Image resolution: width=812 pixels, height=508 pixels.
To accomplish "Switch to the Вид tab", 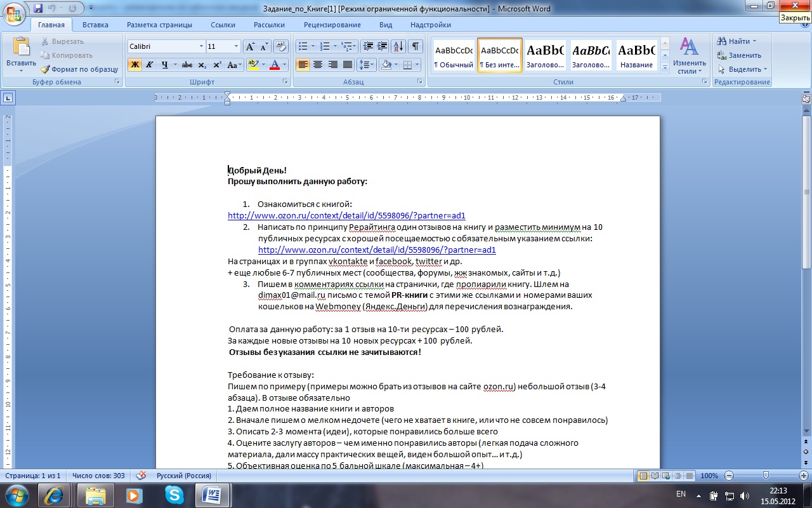I will tap(386, 25).
